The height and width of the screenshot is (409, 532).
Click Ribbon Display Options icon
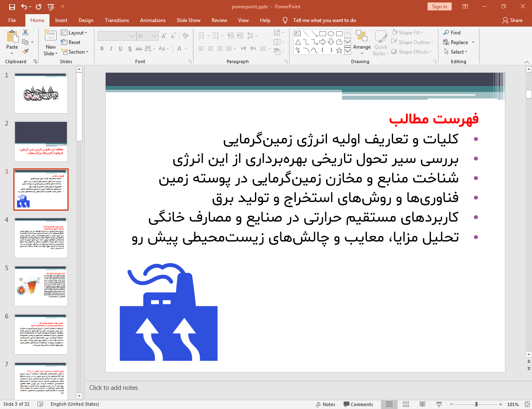465,7
